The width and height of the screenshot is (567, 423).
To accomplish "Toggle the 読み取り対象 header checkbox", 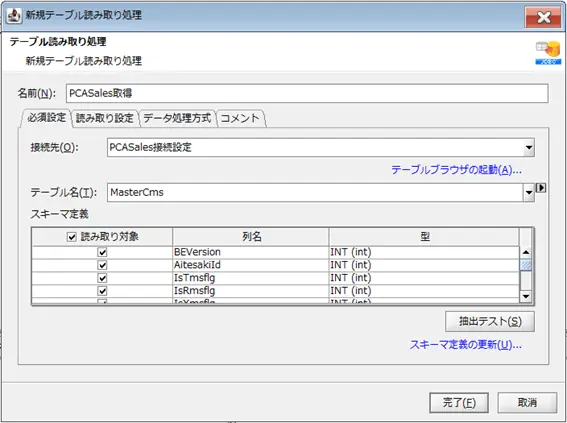I will click(x=72, y=237).
